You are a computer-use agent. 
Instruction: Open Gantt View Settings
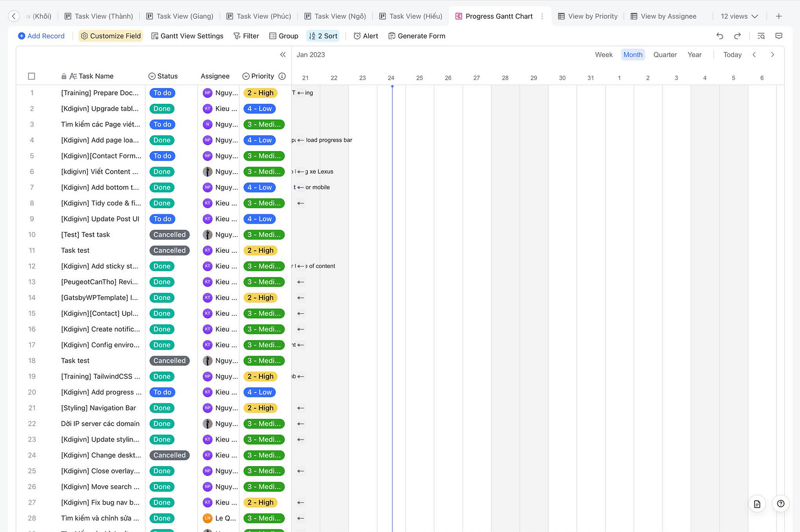[187, 36]
